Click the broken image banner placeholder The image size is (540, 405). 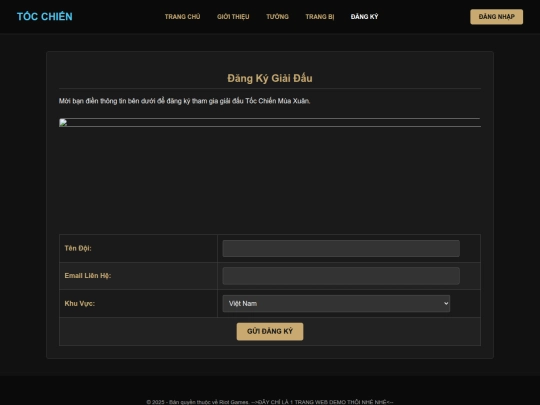tap(270, 123)
